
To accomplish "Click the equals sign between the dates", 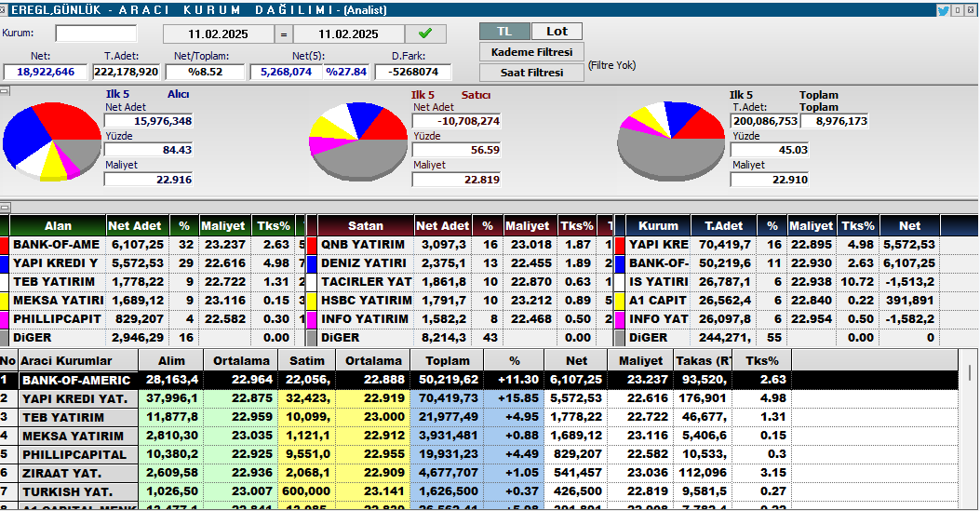I will (x=284, y=34).
